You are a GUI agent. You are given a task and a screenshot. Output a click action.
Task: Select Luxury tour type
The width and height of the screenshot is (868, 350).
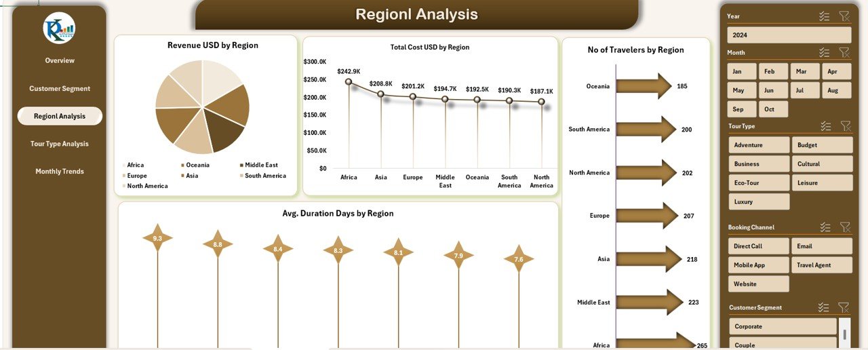tap(759, 201)
